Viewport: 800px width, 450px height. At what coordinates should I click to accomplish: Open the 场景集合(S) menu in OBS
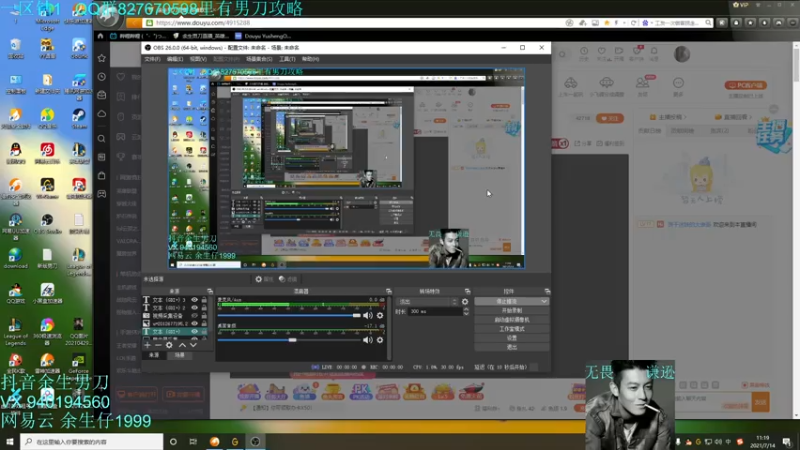(259, 59)
